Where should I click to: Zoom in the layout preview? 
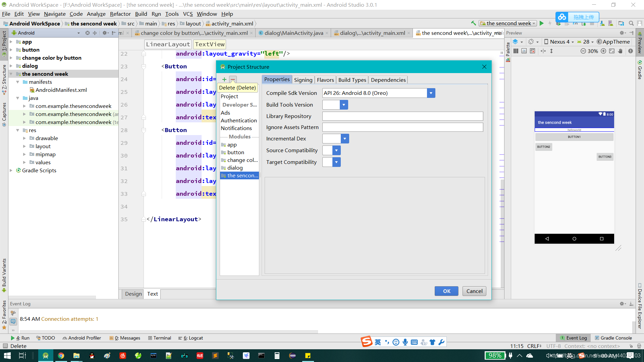tap(603, 51)
